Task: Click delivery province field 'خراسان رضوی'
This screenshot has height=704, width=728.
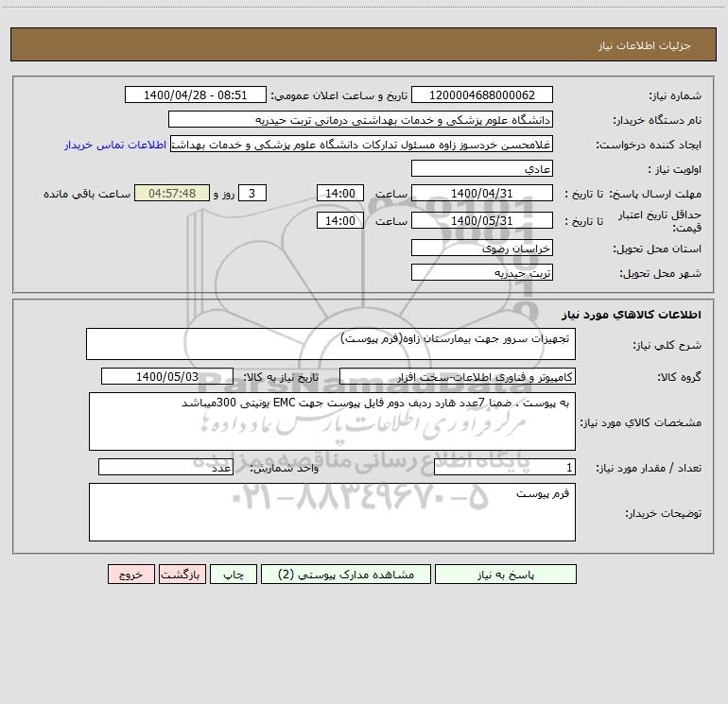Action: coord(482,248)
